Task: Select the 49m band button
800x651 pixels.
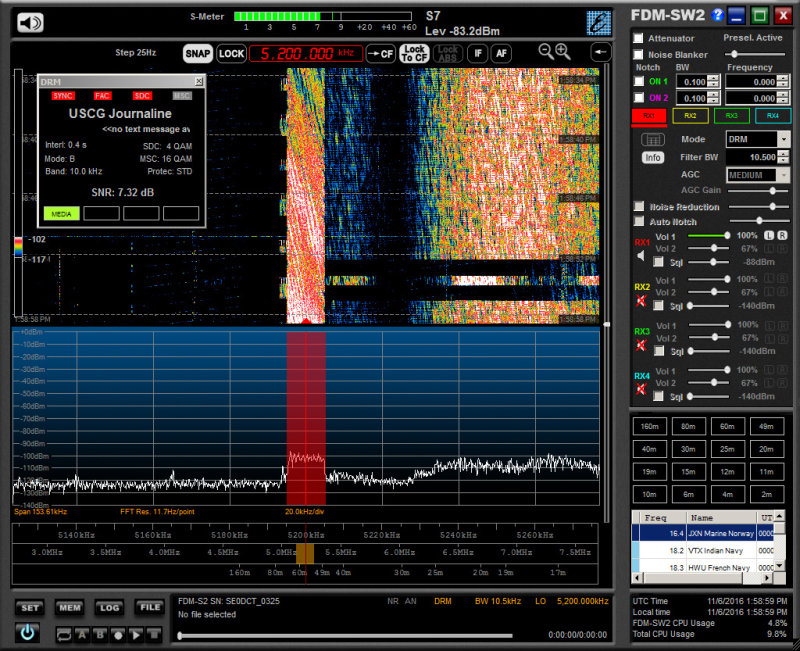Action: (766, 427)
